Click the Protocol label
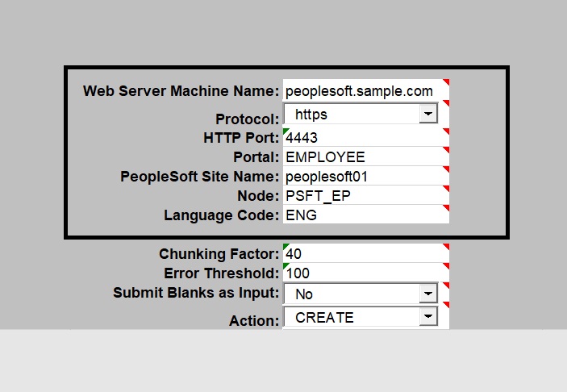 coord(248,119)
